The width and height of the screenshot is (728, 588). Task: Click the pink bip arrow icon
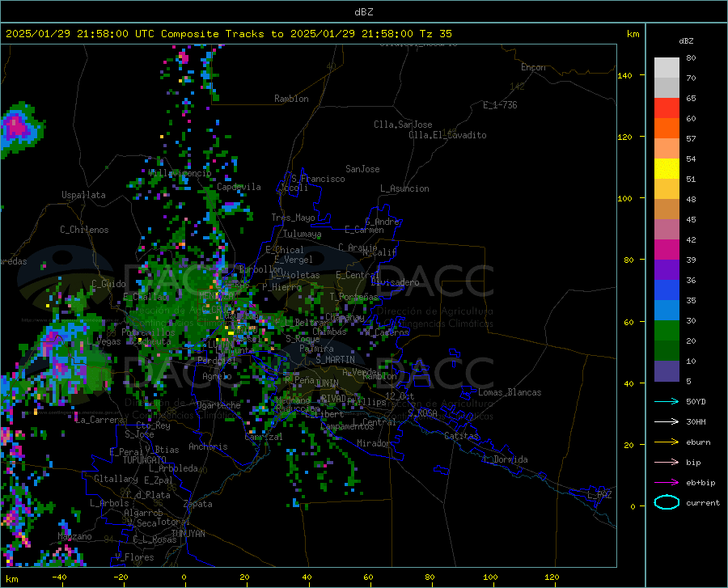click(x=667, y=463)
